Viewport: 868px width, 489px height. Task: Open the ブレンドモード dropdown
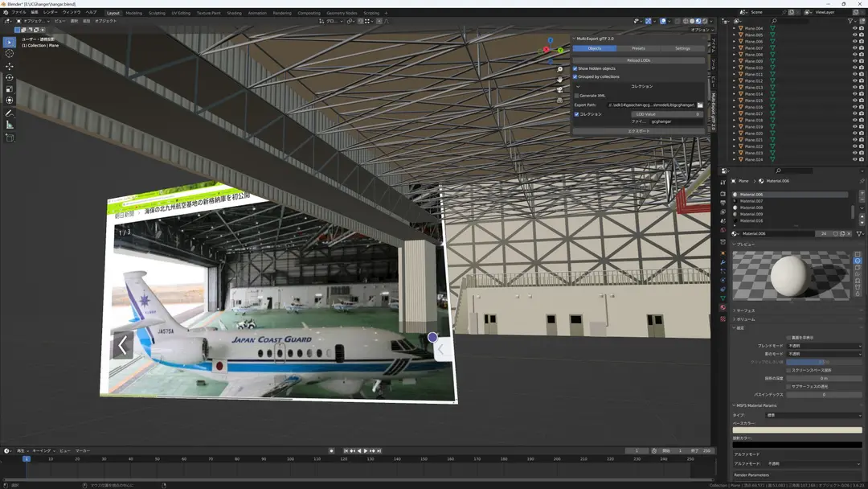824,346
